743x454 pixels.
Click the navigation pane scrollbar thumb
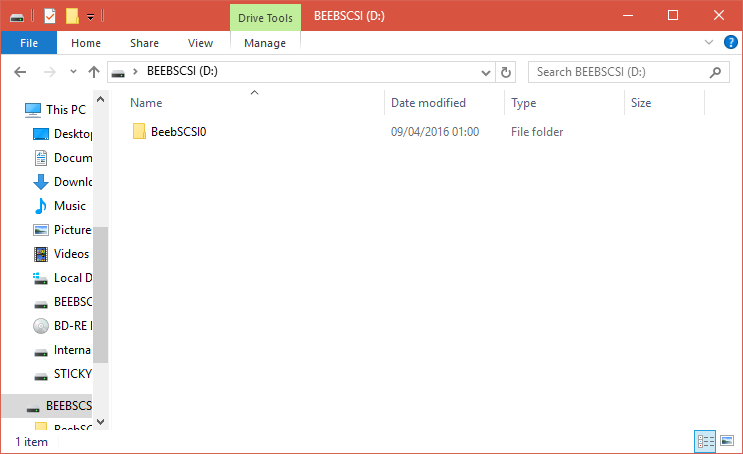click(x=100, y=295)
